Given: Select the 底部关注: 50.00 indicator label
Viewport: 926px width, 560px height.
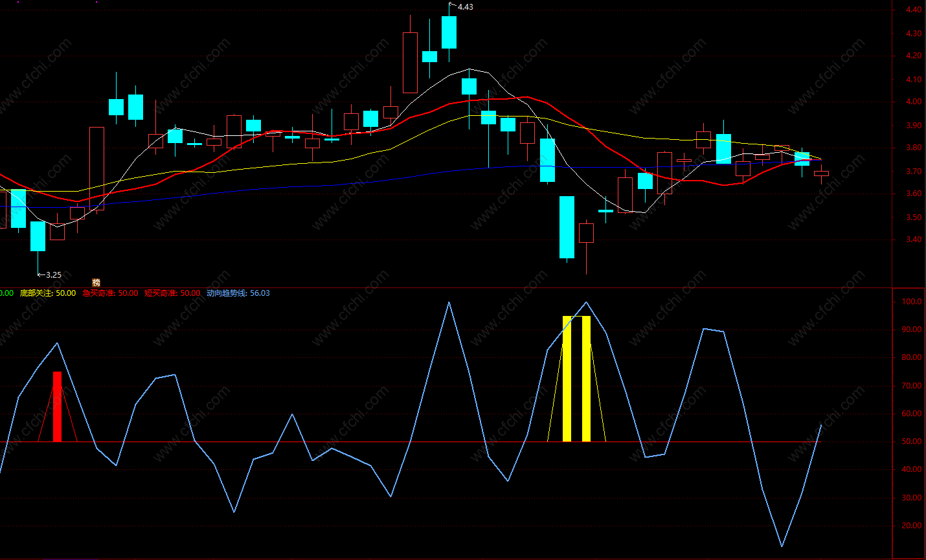Looking at the screenshot, I should point(48,293).
